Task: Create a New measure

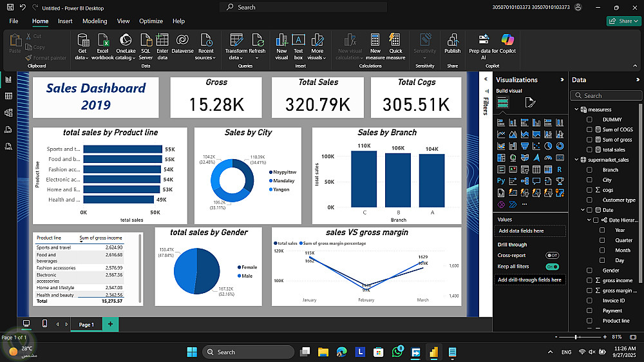Action: point(375,46)
